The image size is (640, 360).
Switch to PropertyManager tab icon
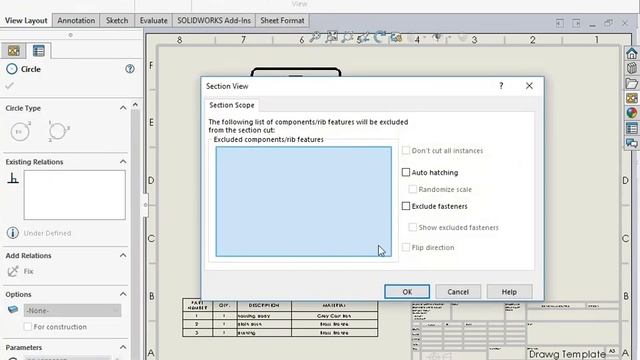pyautogui.click(x=39, y=51)
